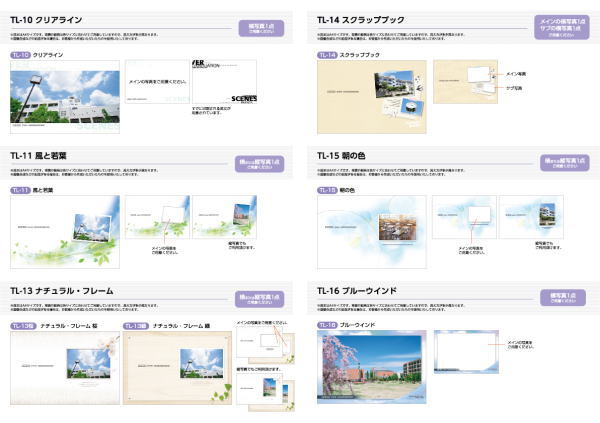Select the TL-13緑 pill label
Image resolution: width=600 pixels, height=423 pixels.
(136, 326)
